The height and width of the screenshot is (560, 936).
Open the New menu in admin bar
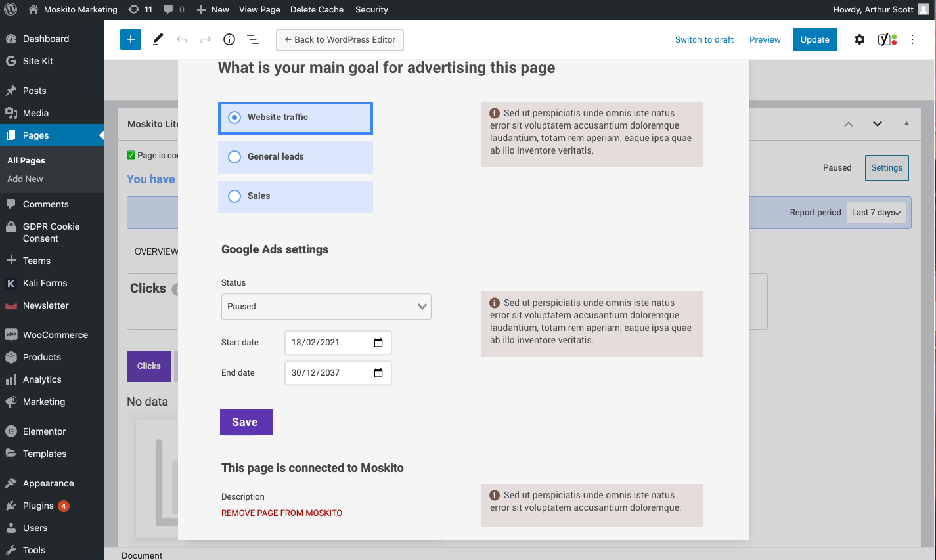pyautogui.click(x=213, y=9)
